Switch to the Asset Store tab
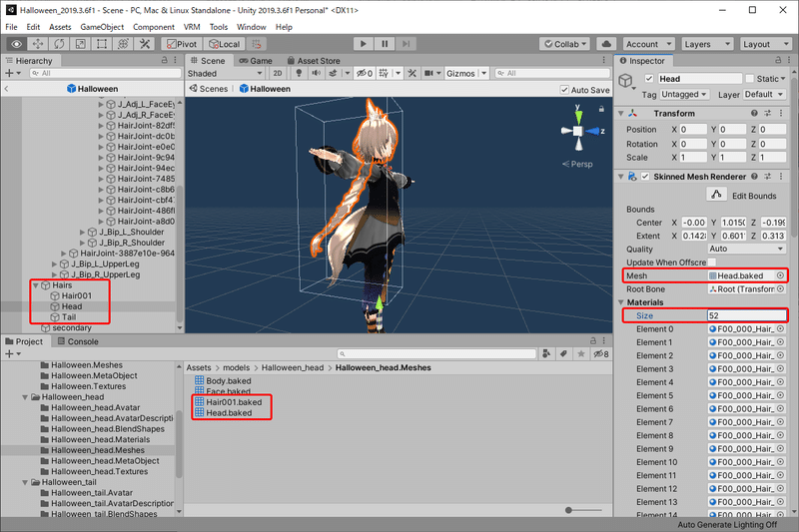This screenshot has height=532, width=799. pyautogui.click(x=314, y=61)
